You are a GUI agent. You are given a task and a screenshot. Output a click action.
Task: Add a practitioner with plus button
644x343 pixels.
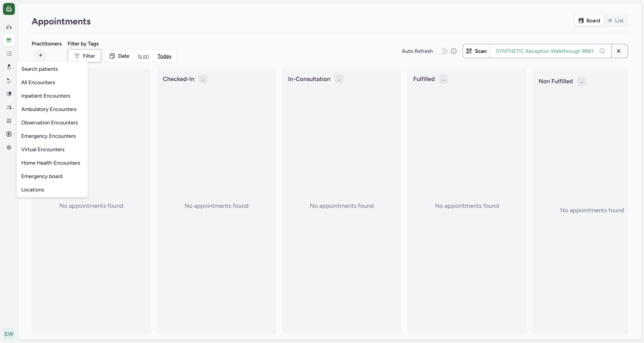pyautogui.click(x=41, y=55)
